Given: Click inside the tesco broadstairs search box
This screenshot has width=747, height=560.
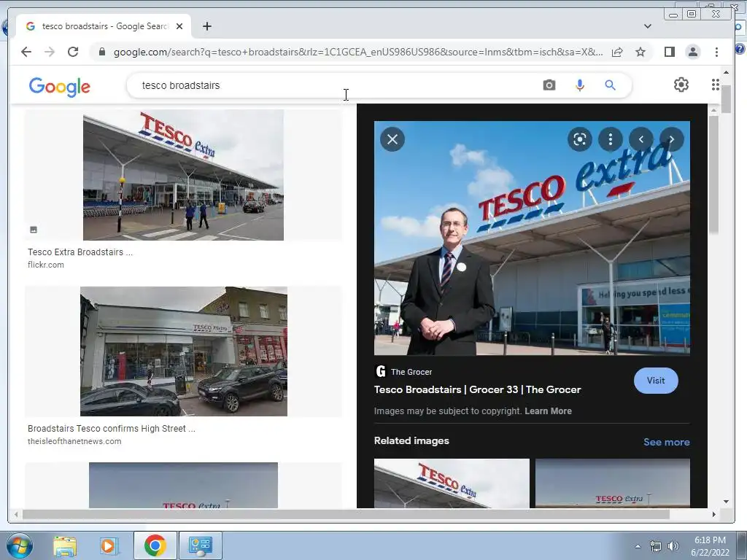Looking at the screenshot, I should [x=333, y=85].
